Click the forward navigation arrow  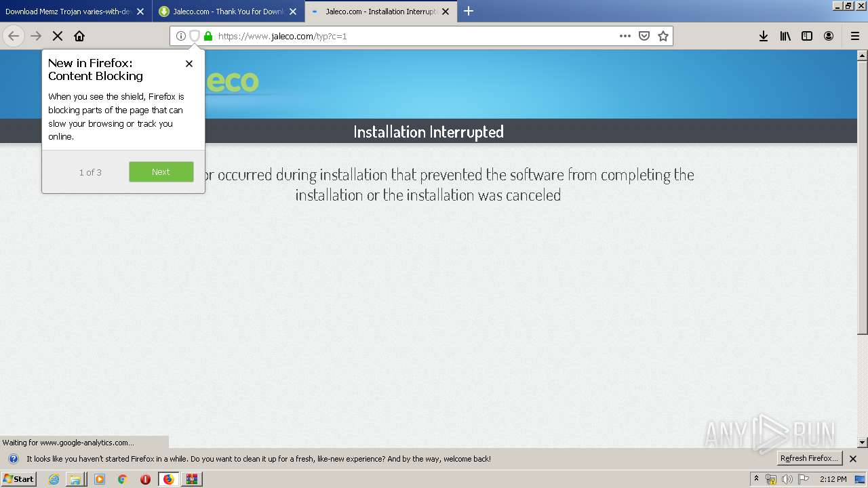pyautogui.click(x=36, y=36)
